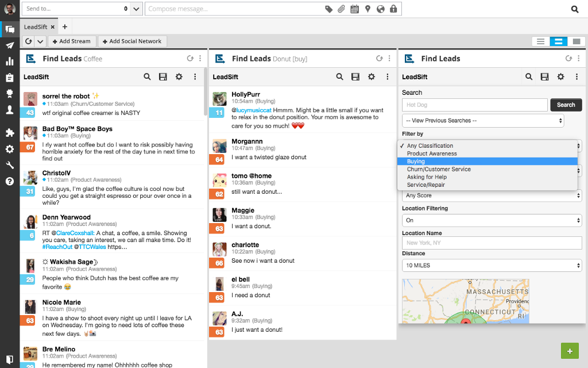Open App Directory puzzle icon in sidebar

coord(10,132)
